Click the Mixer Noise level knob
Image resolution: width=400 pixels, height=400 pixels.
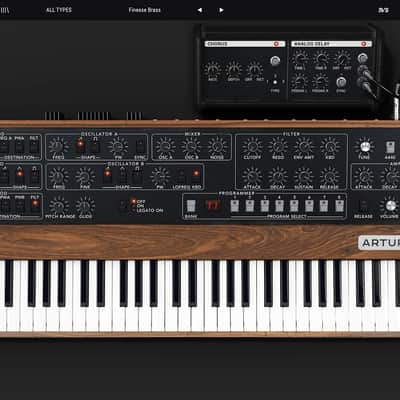(217, 146)
